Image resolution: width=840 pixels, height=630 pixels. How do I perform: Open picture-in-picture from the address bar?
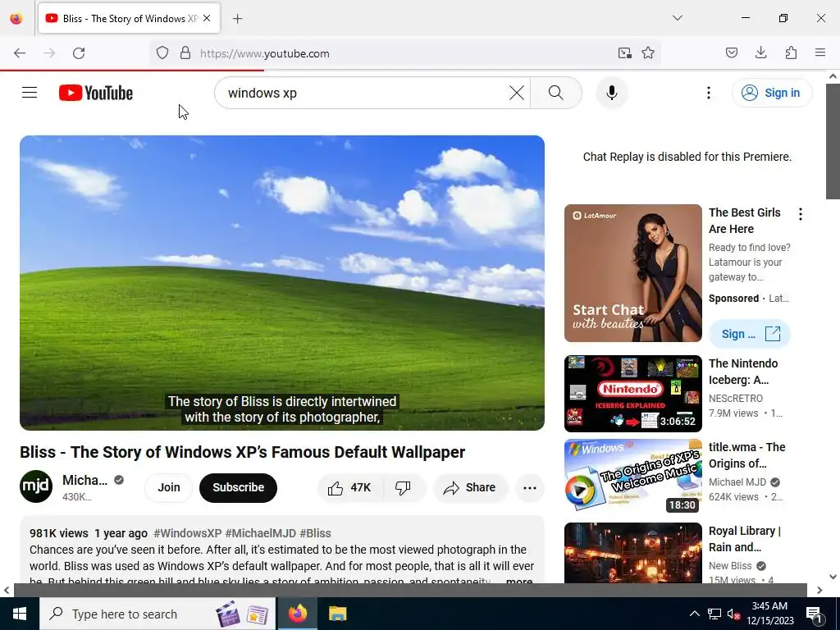tap(624, 53)
